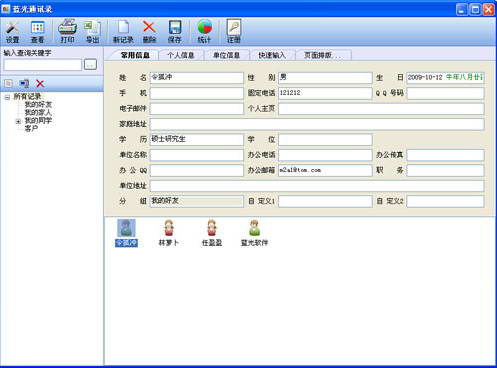The height and width of the screenshot is (368, 497).
Task: Click the 办公QQ input field
Action: click(196, 170)
